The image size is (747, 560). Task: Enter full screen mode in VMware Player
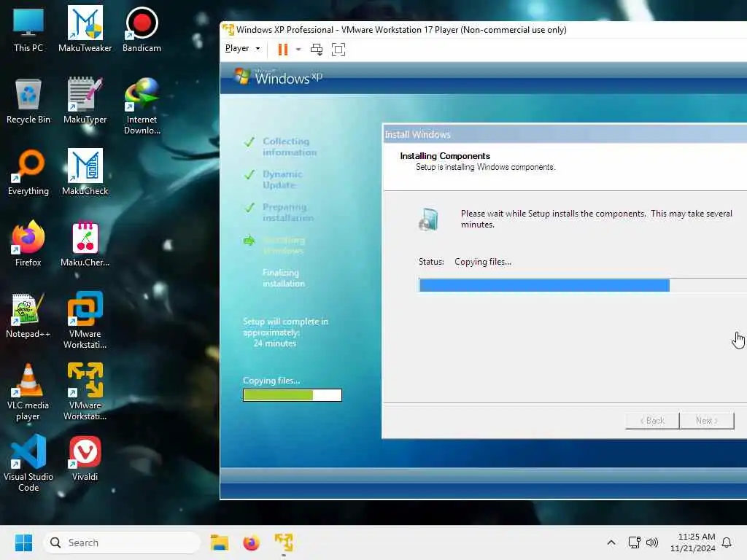click(338, 49)
